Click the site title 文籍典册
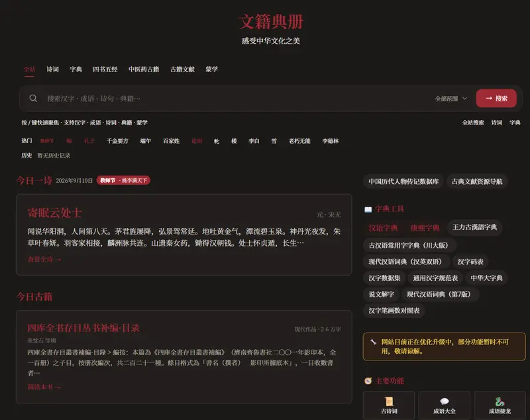Screen dimensions: 530x420 coord(271,22)
